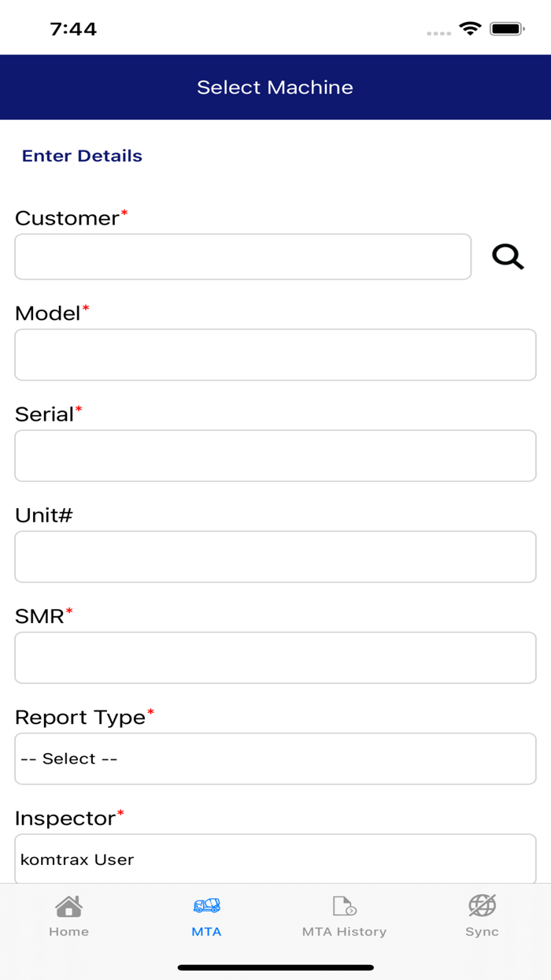Tap the cellular signal dots indicator
The image size is (551, 980).
438,33
